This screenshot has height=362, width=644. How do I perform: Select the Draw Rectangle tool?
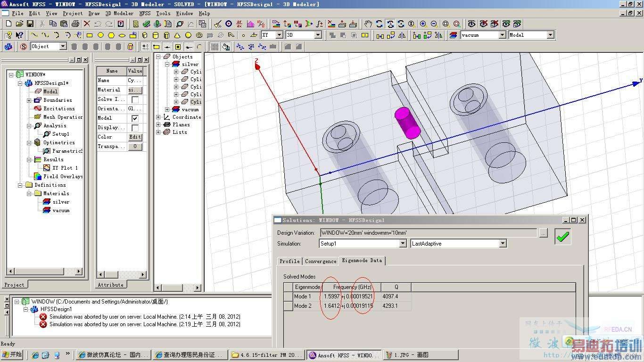90,35
